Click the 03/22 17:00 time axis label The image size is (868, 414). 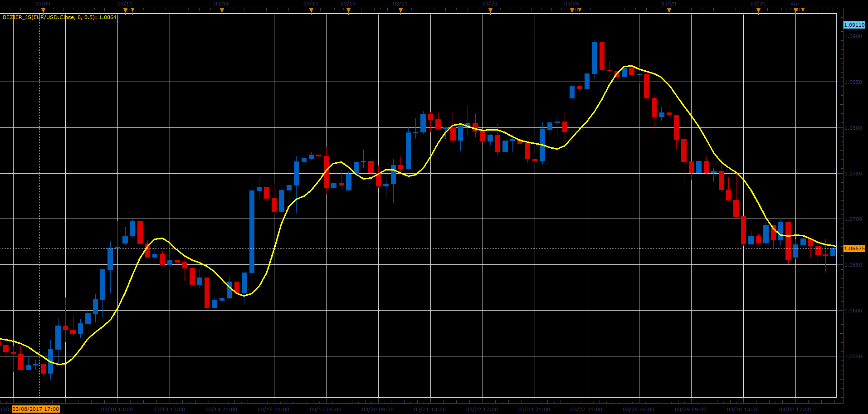pos(482,409)
